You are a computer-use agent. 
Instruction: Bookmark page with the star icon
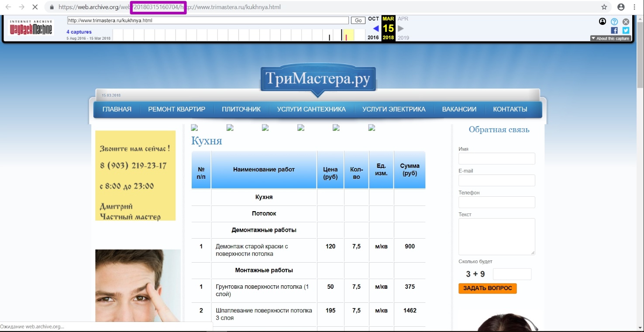point(604,7)
